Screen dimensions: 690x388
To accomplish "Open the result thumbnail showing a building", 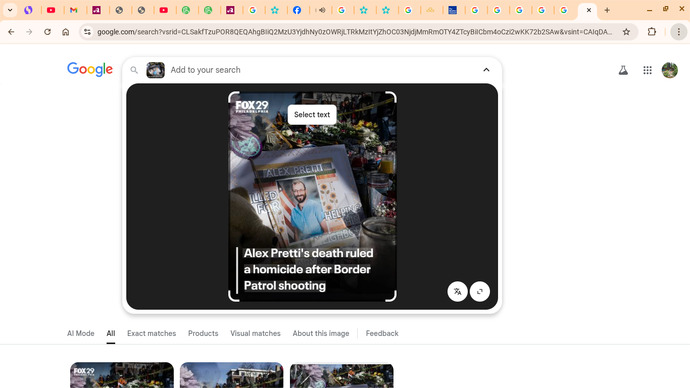I will pyautogui.click(x=231, y=375).
